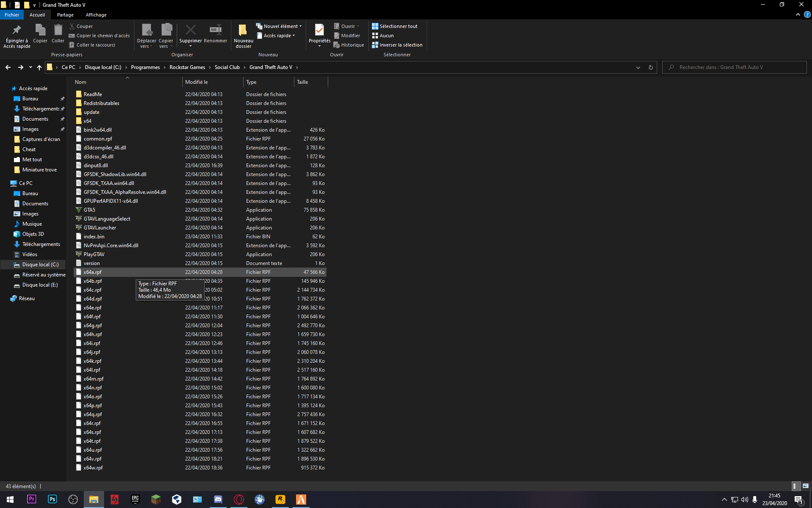The image size is (812, 508).
Task: Click Rockstar Games in the breadcrumb path
Action: 187,67
